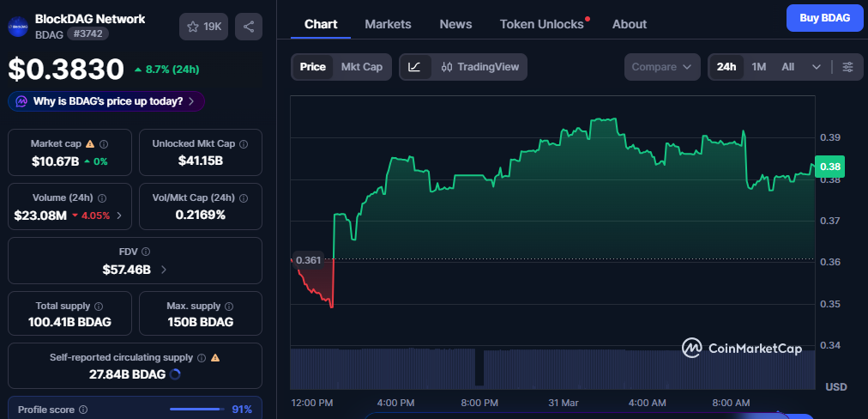Screen dimensions: 868x419
Task: Click the $41.15B unlocked cap value
Action: click(201, 161)
